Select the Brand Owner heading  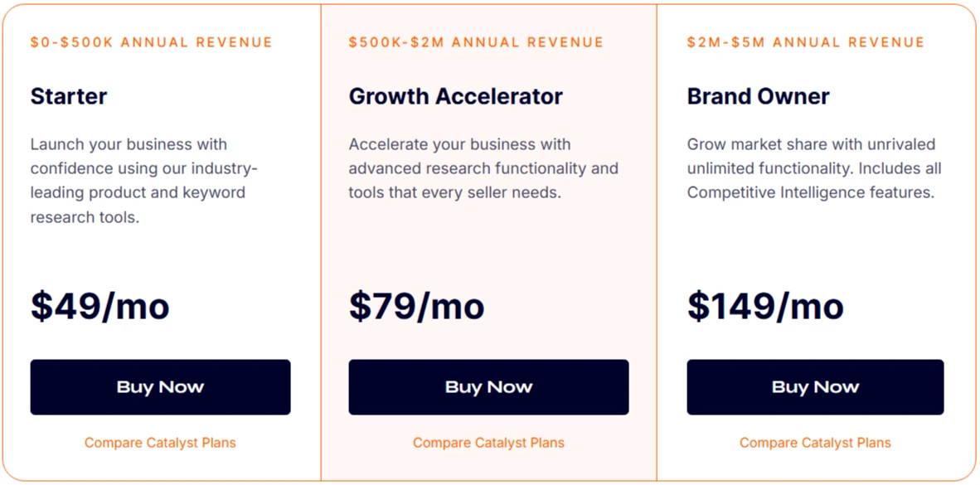[758, 96]
